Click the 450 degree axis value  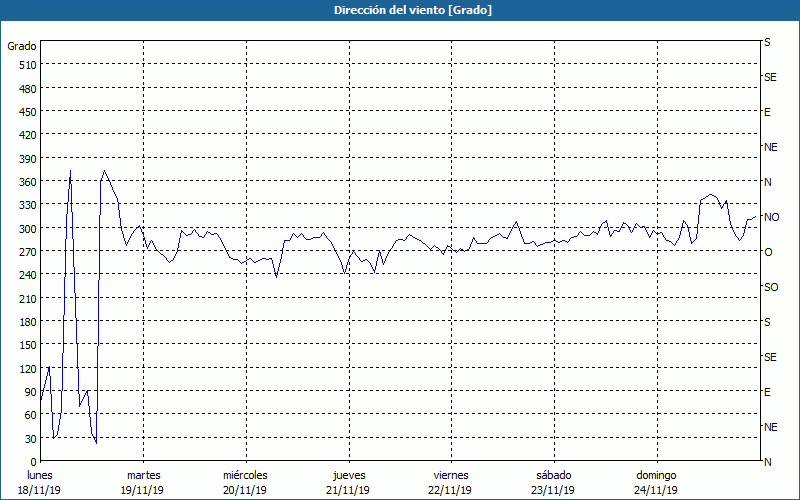(x=29, y=112)
